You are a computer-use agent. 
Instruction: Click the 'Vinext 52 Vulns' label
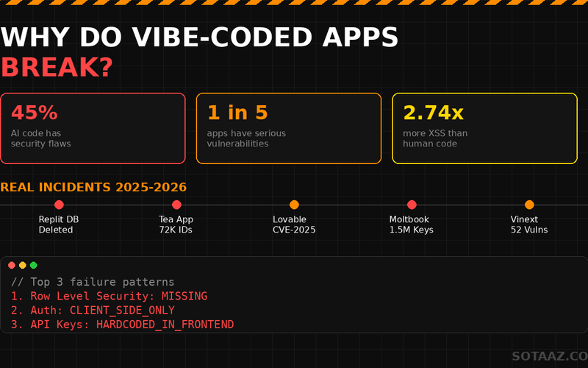click(x=529, y=224)
